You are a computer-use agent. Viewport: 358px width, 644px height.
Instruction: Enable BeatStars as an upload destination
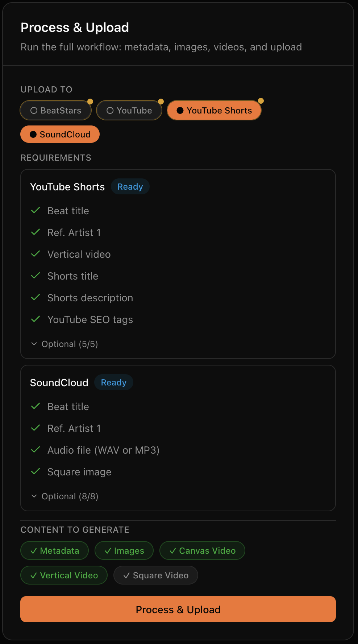[55, 110]
